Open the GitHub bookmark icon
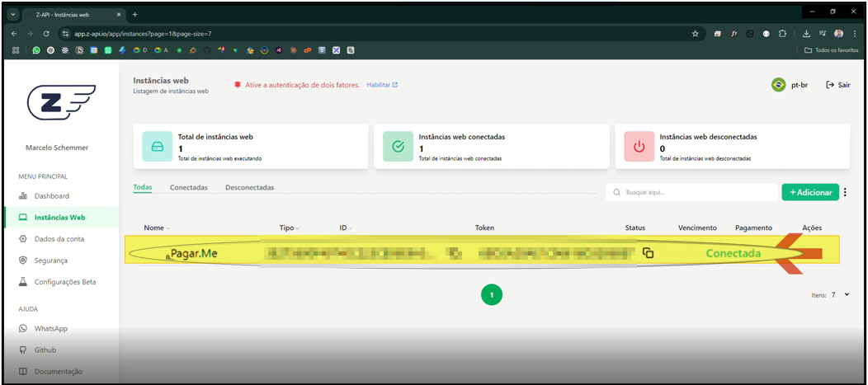This screenshot has width=868, height=385. click(207, 49)
